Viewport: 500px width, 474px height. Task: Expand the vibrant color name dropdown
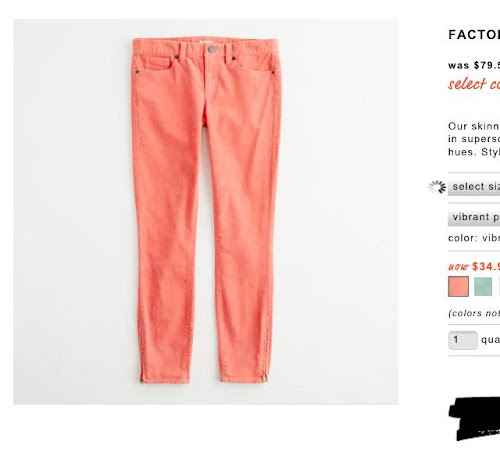point(474,218)
